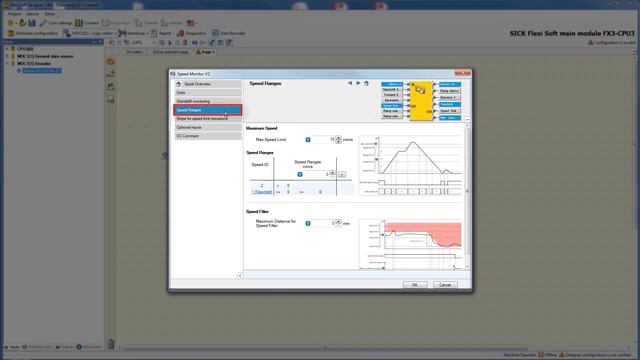Image resolution: width=640 pixels, height=360 pixels.
Task: Click the open project folder icon in toolbar
Action: (23, 23)
